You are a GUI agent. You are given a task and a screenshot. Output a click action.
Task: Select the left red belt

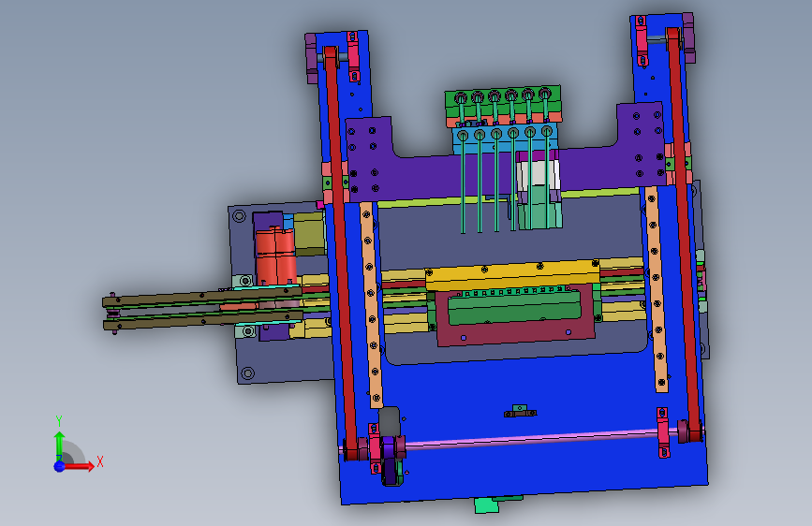pyautogui.click(x=340, y=254)
